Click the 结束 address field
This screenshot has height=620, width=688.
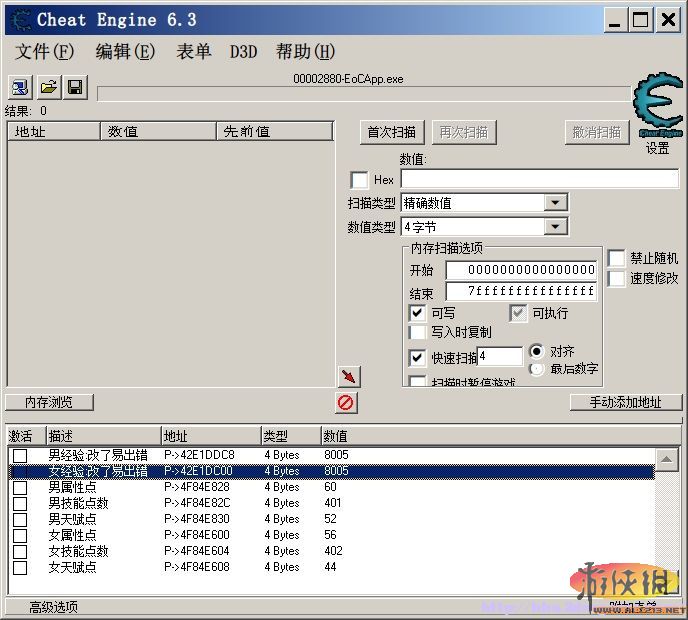(522, 290)
